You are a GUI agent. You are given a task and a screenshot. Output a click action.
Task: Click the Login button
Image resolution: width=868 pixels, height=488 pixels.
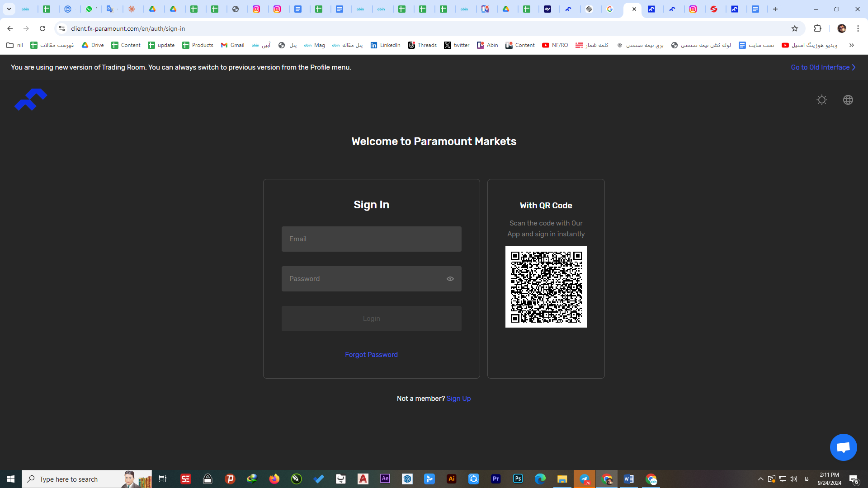pos(372,318)
